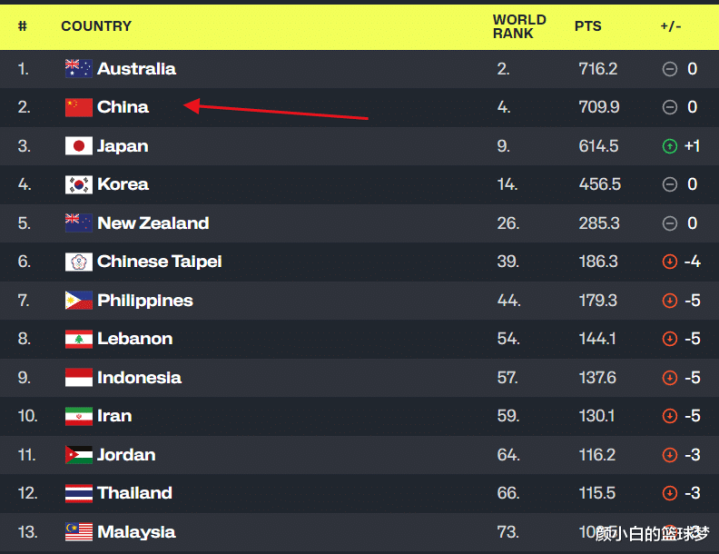Open the Chinese Taipei country link

[x=160, y=262]
